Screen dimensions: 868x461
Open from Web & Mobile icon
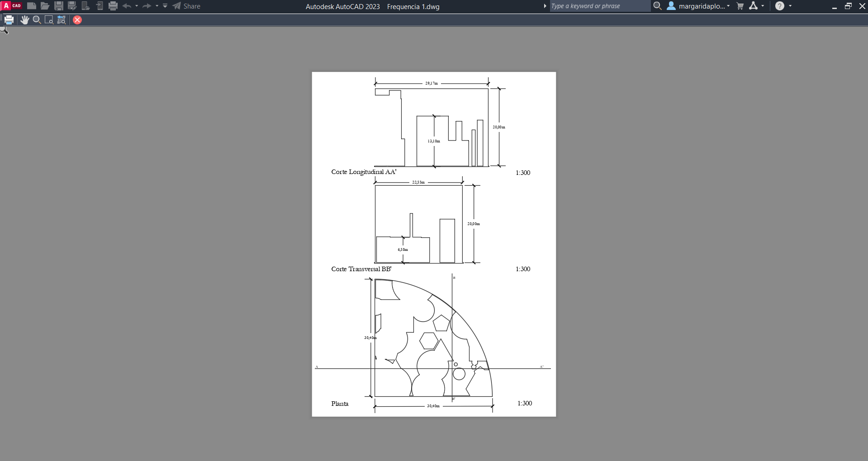[85, 6]
